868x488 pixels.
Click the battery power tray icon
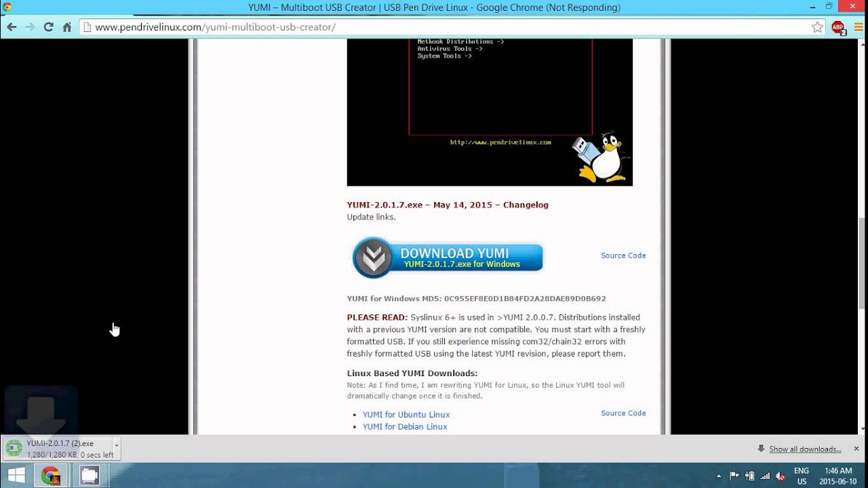point(749,476)
